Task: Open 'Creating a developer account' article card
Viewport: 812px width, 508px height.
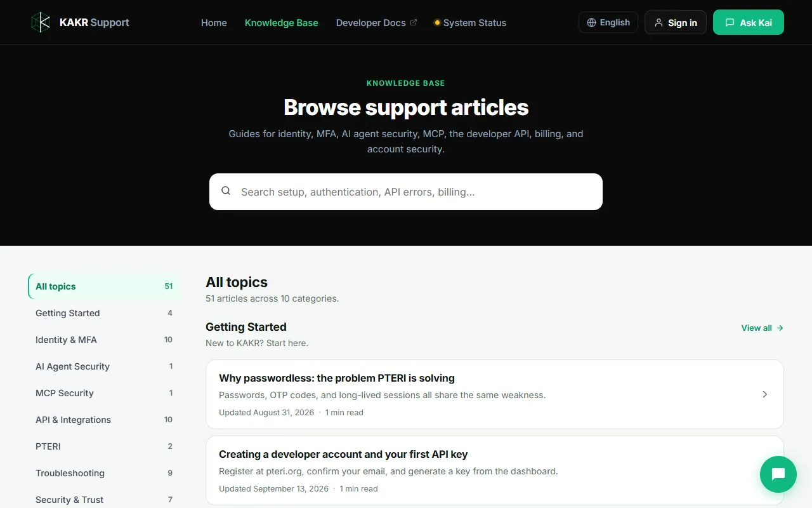Action: click(495, 471)
